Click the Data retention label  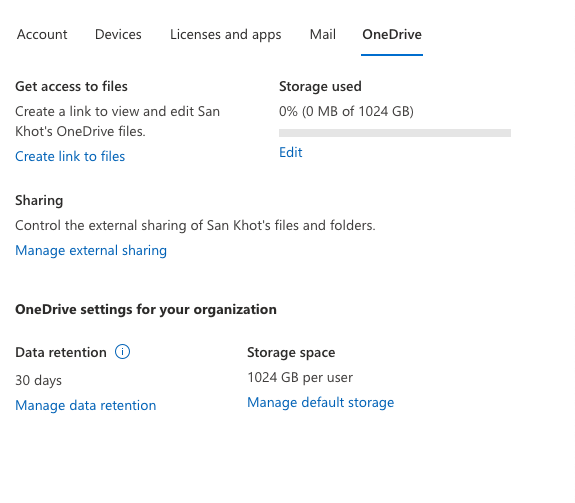click(61, 352)
